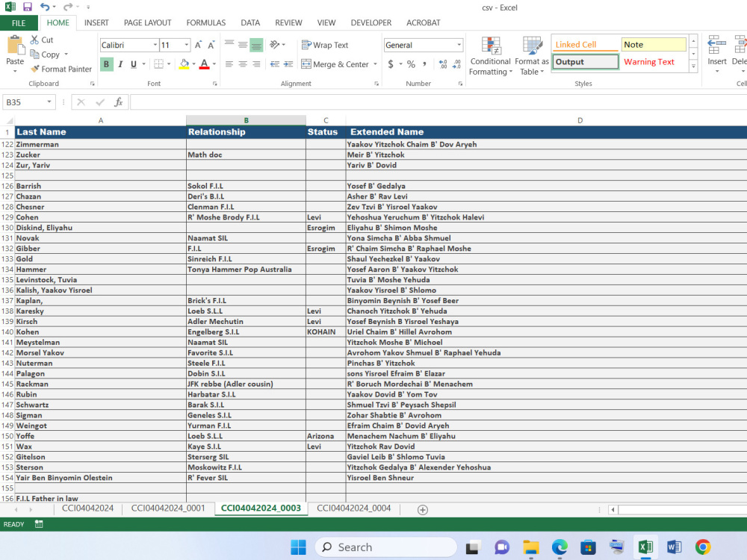Click the Decrease Indent icon

coord(275,63)
